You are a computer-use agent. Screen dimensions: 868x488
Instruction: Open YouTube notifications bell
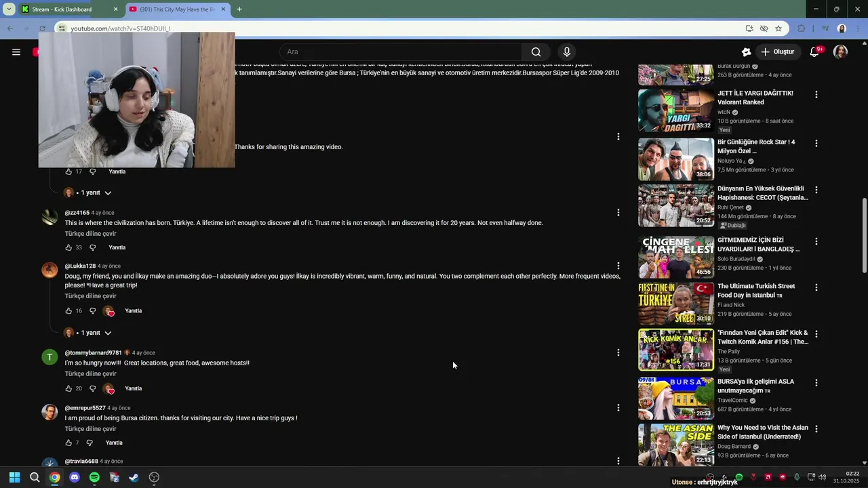point(815,52)
